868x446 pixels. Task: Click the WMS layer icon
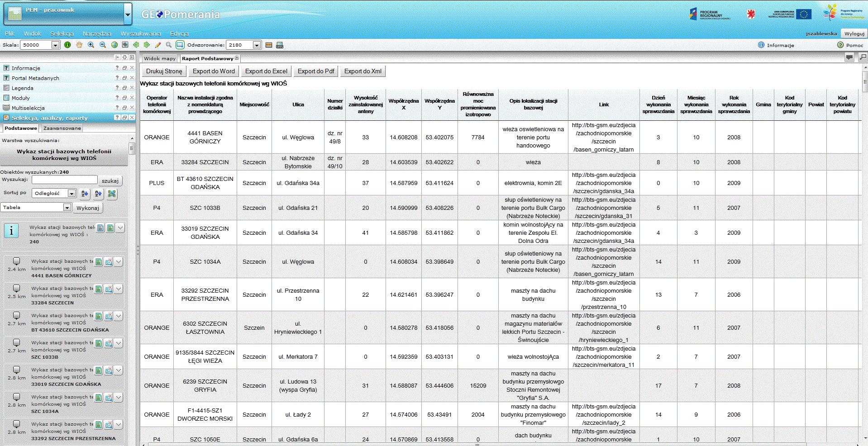(x=280, y=45)
